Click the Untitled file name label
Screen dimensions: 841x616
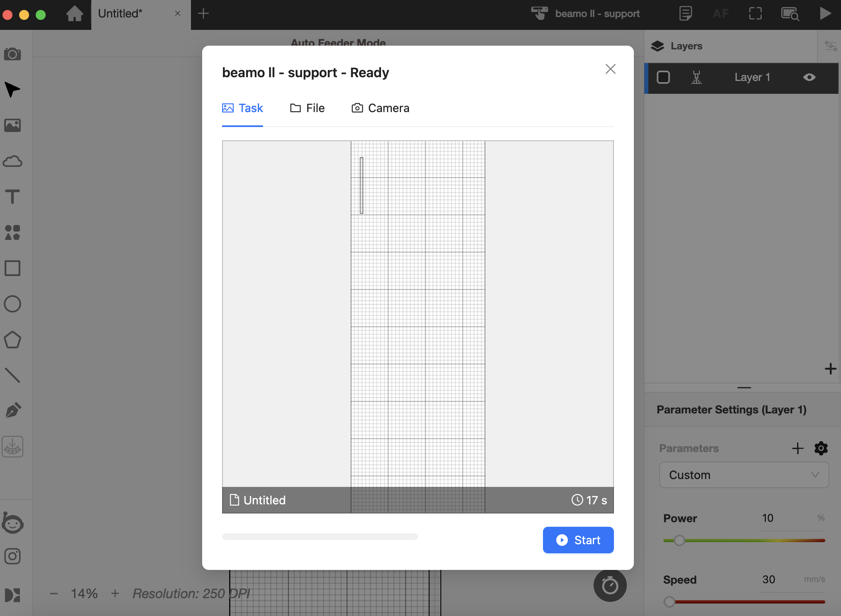pyautogui.click(x=257, y=500)
